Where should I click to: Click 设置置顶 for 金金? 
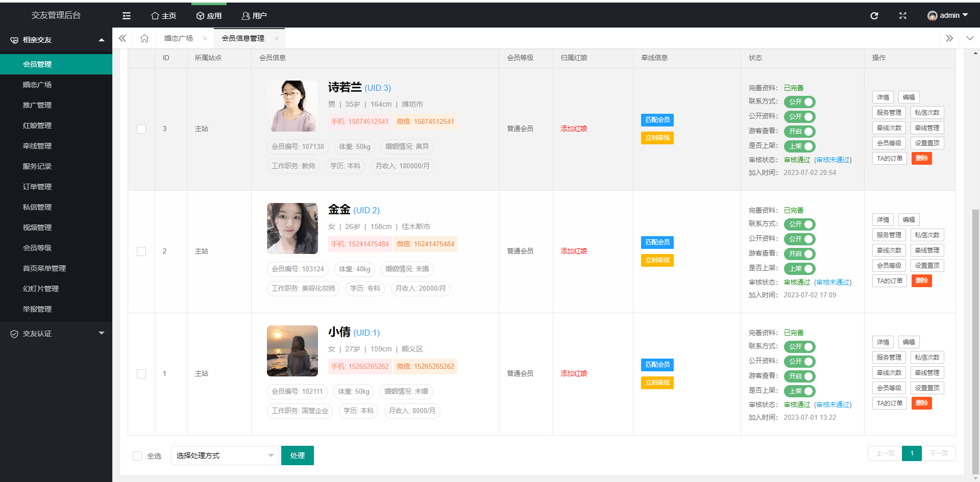[927, 266]
